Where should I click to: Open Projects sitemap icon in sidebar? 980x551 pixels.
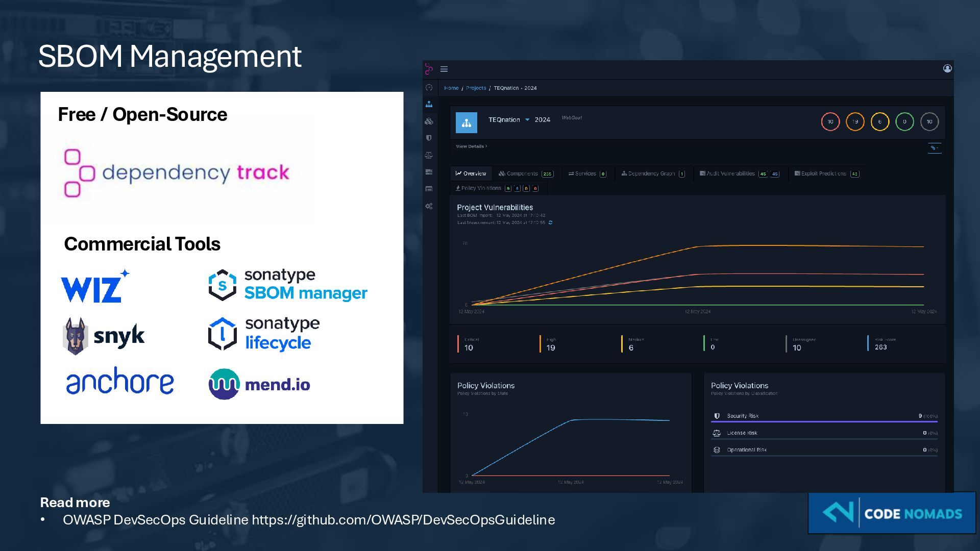click(429, 104)
